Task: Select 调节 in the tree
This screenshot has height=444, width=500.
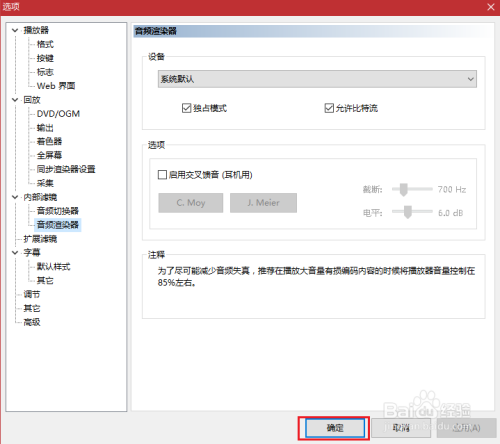Action: [x=32, y=294]
